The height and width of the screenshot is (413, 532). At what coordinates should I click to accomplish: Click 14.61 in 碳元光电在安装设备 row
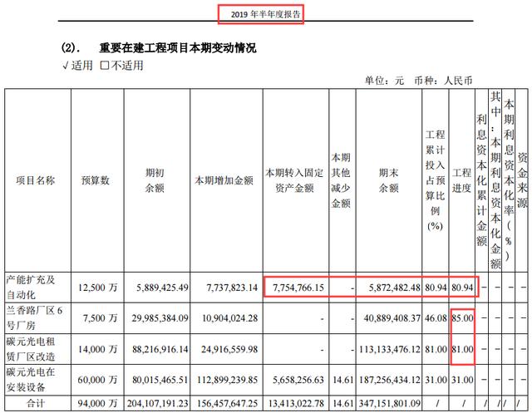(x=343, y=380)
